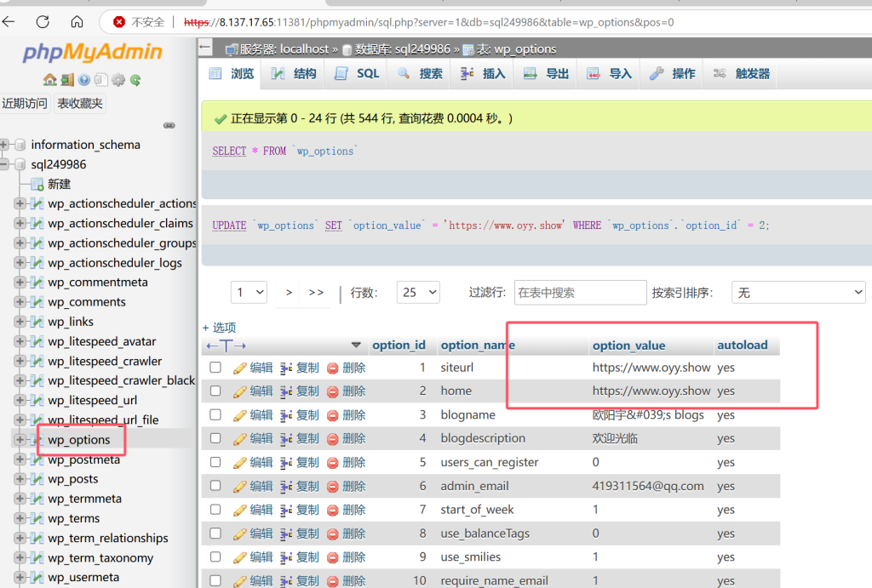
Task: Open the rows count dropdown showing 25
Action: (418, 293)
